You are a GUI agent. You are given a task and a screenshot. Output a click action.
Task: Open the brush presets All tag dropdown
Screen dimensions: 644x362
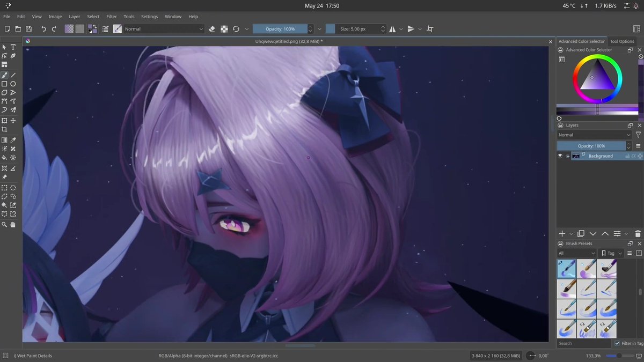pos(577,253)
